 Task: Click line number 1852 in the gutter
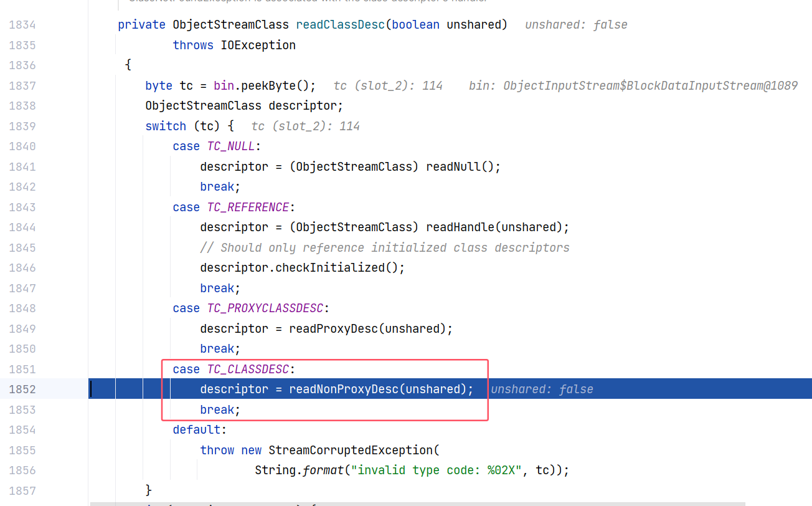pos(22,389)
